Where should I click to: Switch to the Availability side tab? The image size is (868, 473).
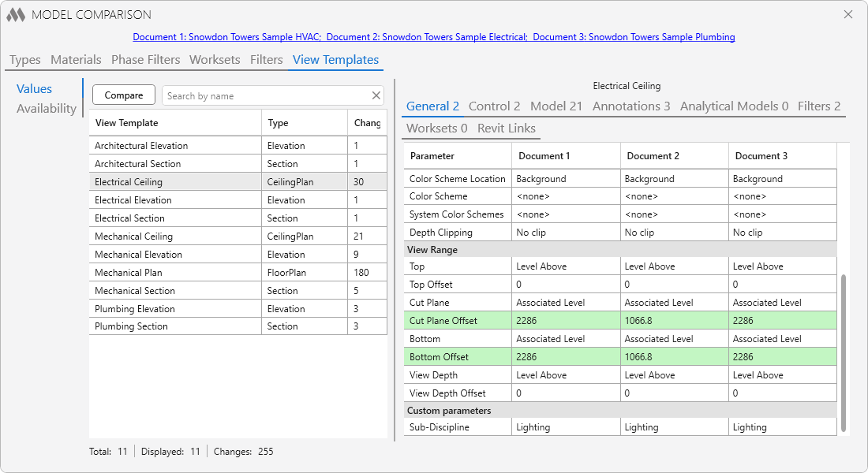[x=47, y=109]
